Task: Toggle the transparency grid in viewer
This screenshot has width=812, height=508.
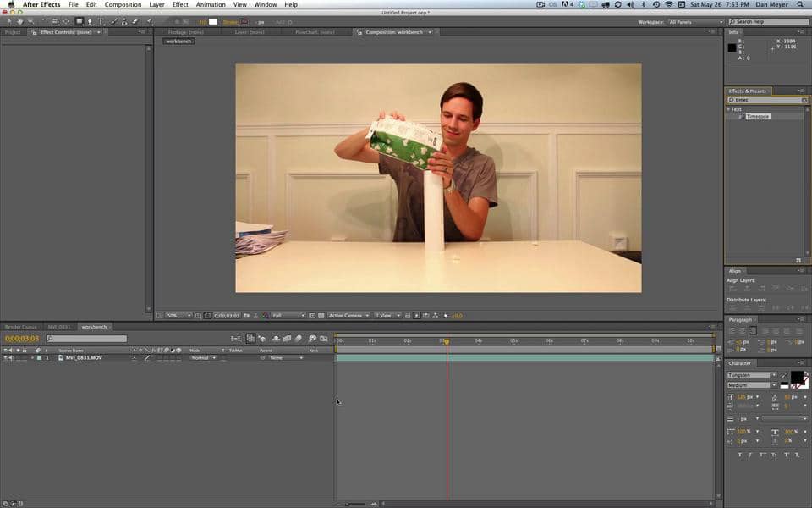Action: pyautogui.click(x=321, y=315)
